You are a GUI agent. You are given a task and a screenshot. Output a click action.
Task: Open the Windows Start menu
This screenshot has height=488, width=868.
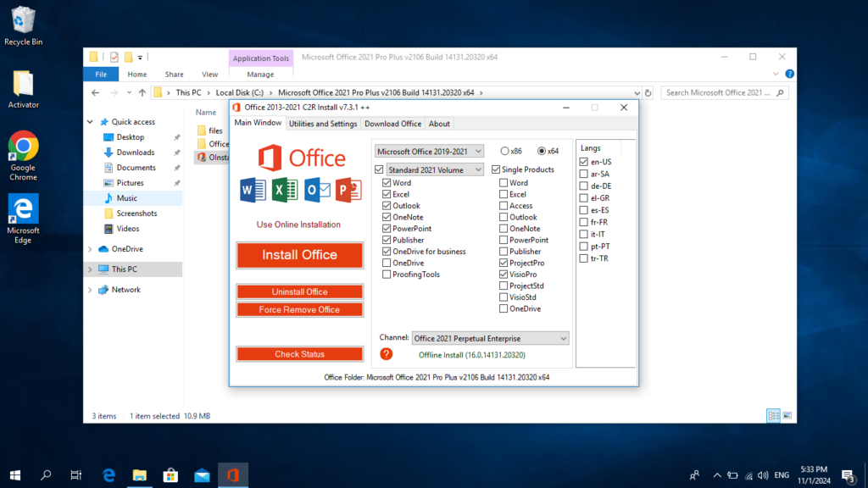point(15,475)
